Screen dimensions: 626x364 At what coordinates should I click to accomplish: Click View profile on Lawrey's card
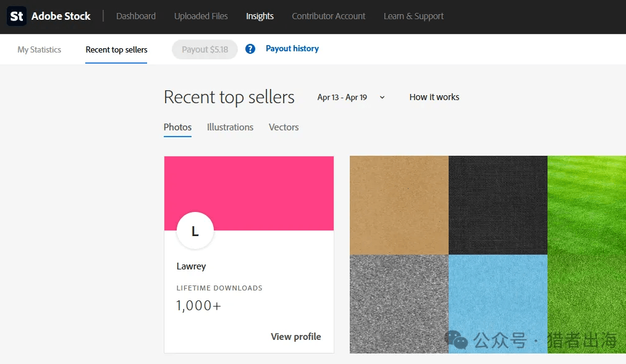pyautogui.click(x=295, y=337)
